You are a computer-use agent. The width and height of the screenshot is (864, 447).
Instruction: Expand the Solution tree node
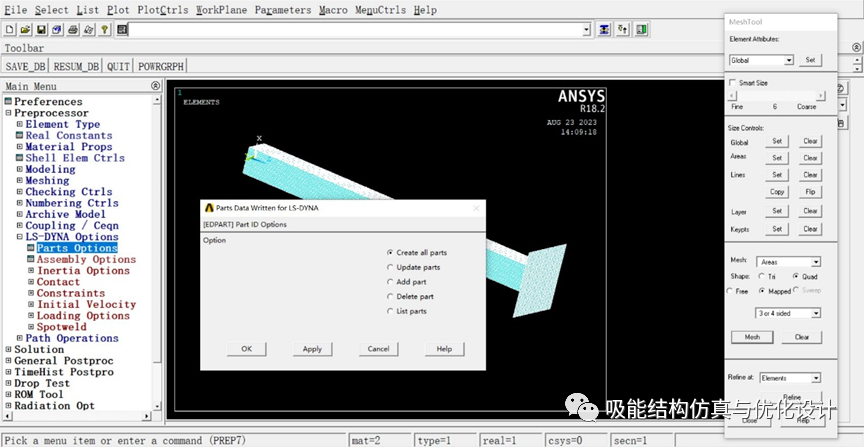8,349
